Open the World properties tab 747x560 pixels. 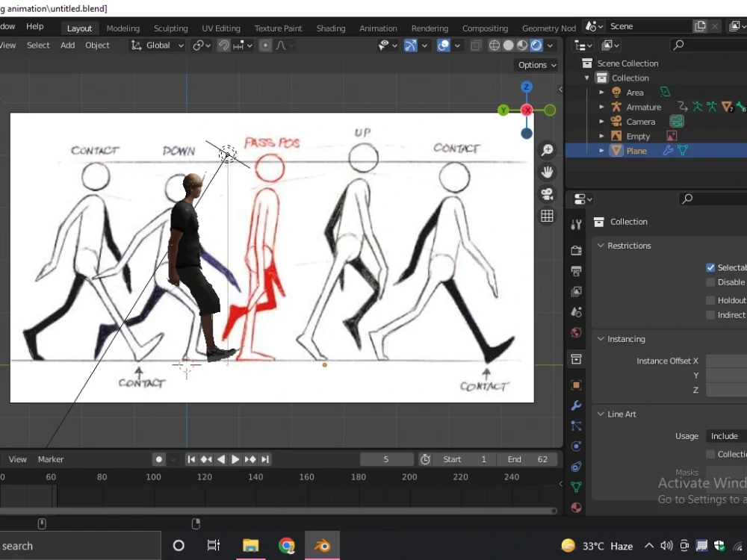(x=576, y=332)
